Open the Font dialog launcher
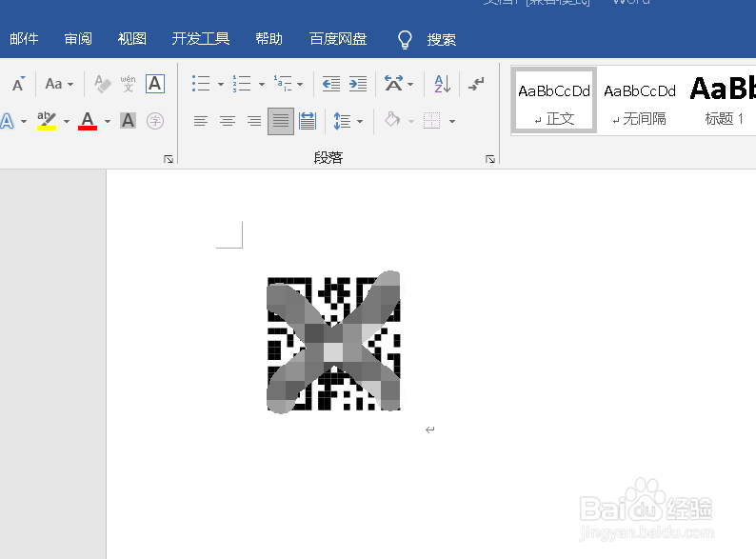Image resolution: width=756 pixels, height=559 pixels. 169,159
